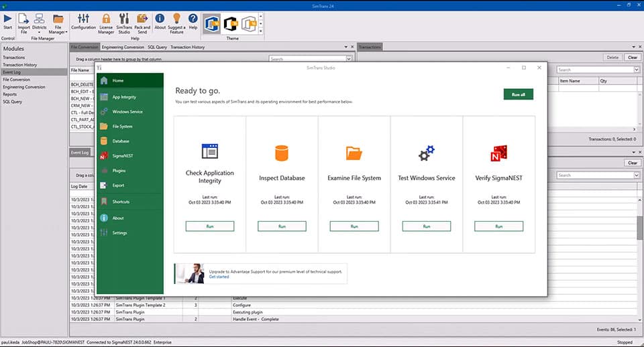Click the Item Name column header

point(578,81)
